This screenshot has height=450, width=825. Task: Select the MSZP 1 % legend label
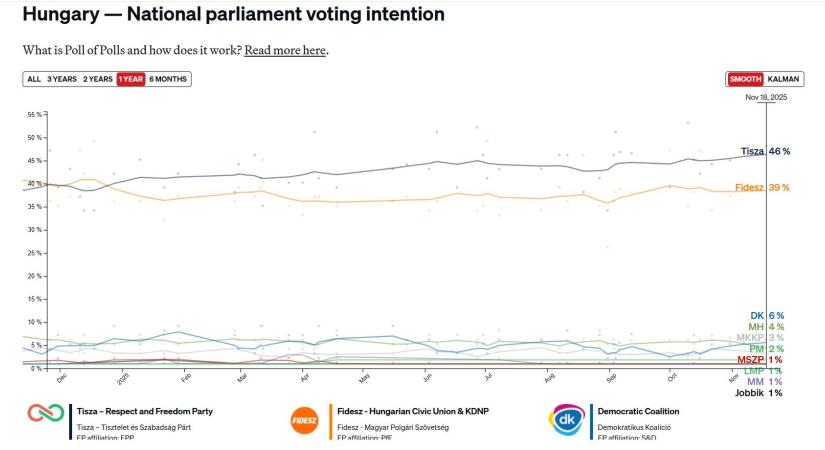point(760,359)
